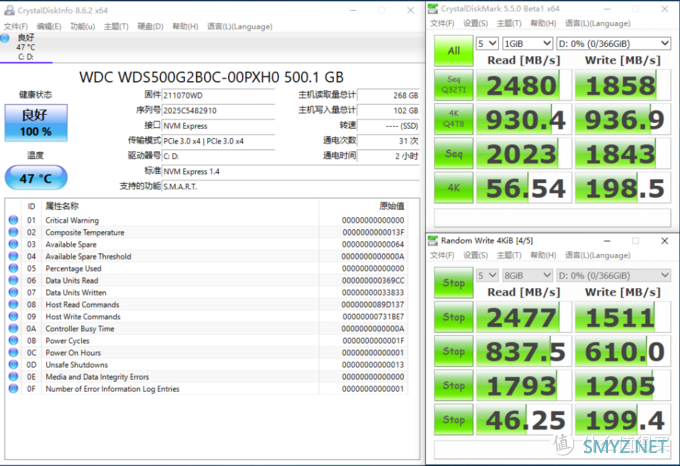Open drive dropdown in CrystalDiskMark 5.5.0 window
Image resolution: width=680 pixels, height=466 pixels.
point(613,43)
